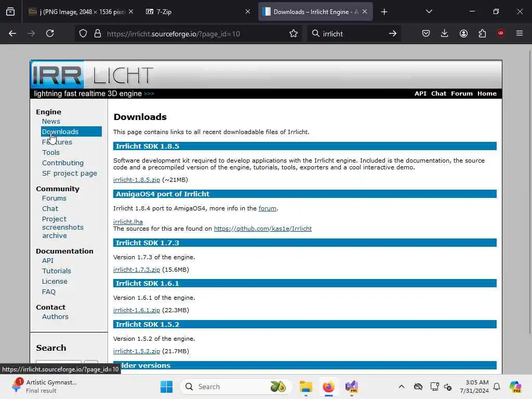Download irrlicht.lha file
The height and width of the screenshot is (399, 532).
point(128,222)
